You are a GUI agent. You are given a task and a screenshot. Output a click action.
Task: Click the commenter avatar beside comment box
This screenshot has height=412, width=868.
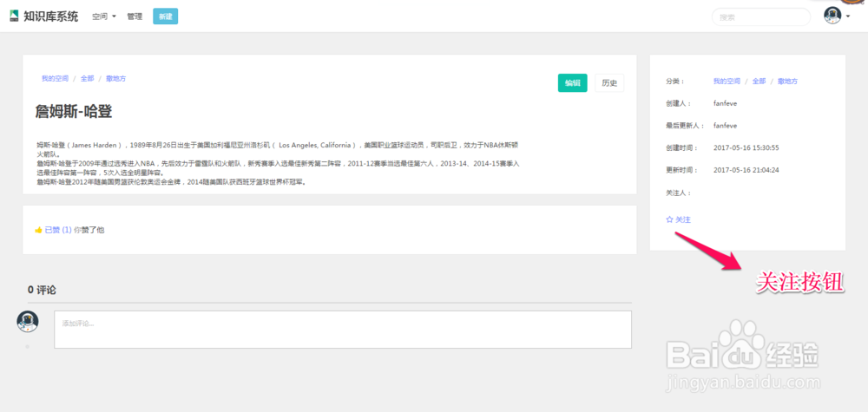[x=28, y=321]
